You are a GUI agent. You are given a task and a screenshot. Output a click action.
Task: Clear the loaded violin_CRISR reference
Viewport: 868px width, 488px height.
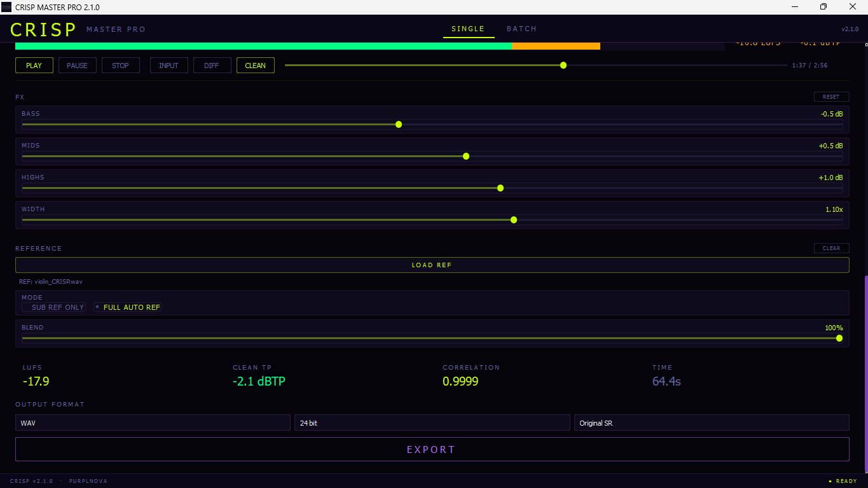pos(831,247)
